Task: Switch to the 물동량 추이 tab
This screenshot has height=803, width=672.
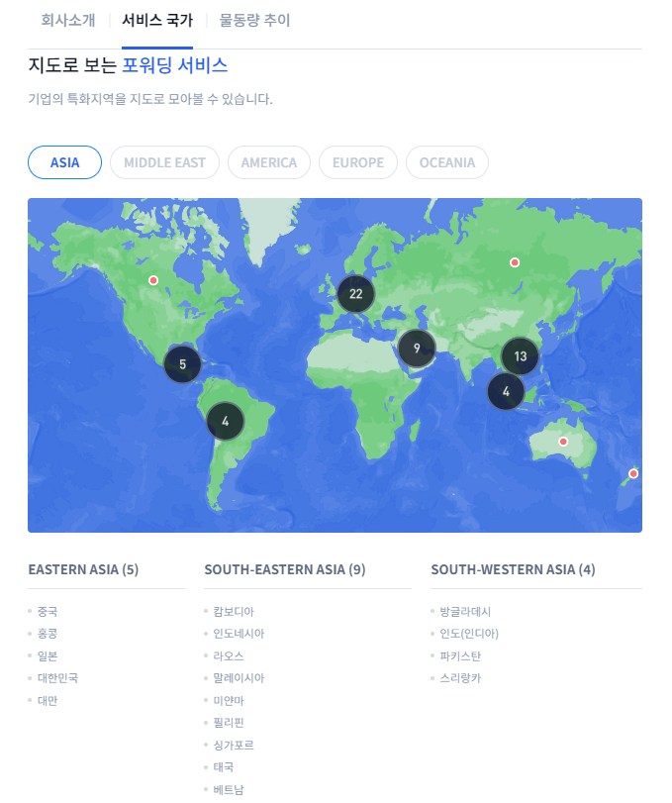Action: pos(255,20)
